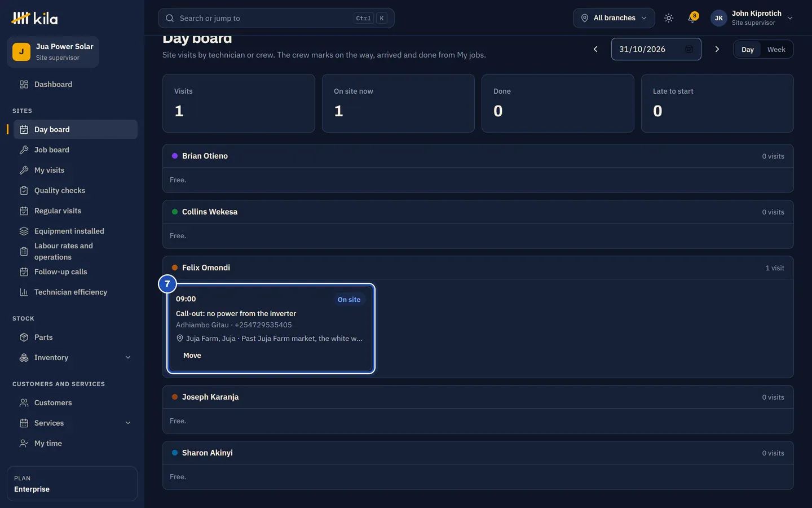Image resolution: width=812 pixels, height=508 pixels.
Task: Open the Kila logo home link
Action: (x=34, y=18)
